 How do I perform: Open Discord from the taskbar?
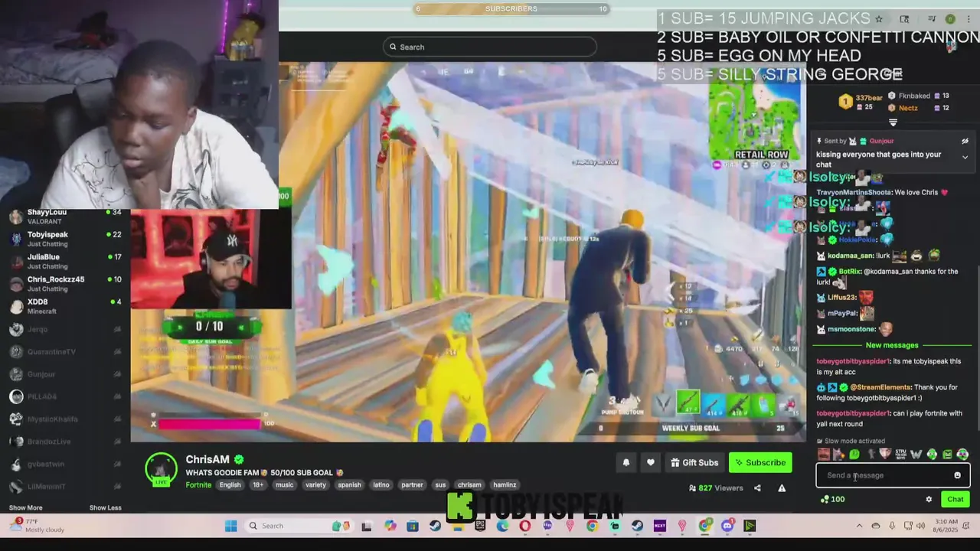[x=727, y=526]
